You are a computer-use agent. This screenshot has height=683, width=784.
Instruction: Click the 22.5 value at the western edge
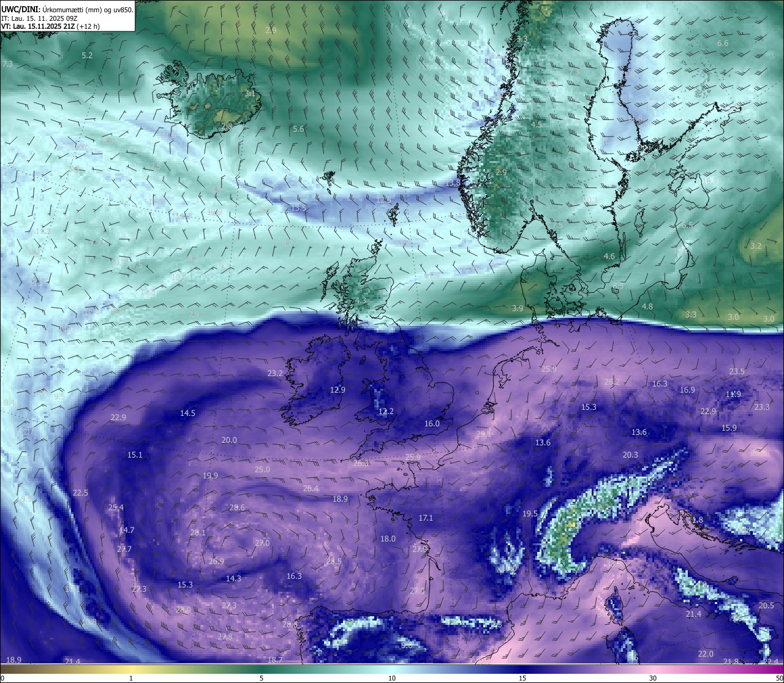click(x=80, y=493)
